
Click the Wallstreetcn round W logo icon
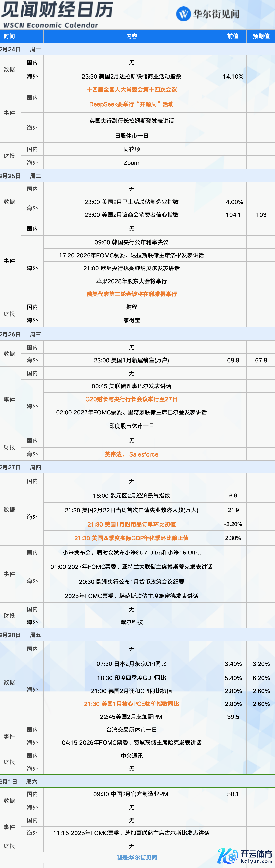[183, 14]
